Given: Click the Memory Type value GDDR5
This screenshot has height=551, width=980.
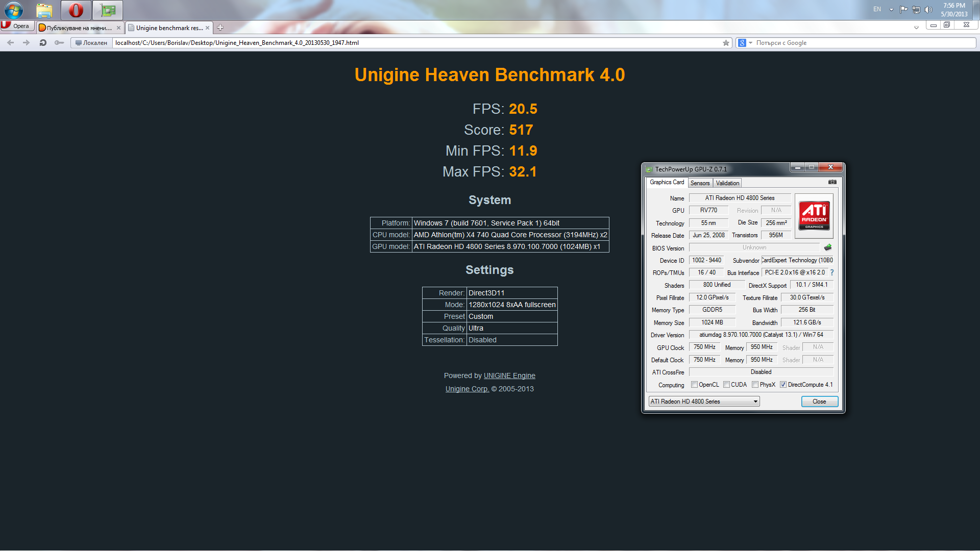Looking at the screenshot, I should coord(712,310).
